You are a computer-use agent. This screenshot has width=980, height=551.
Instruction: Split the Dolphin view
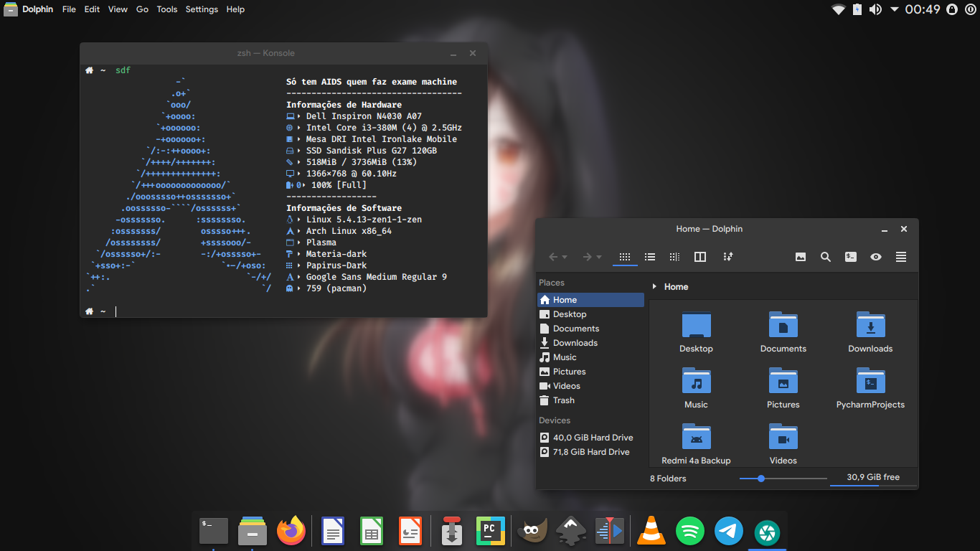pyautogui.click(x=700, y=257)
